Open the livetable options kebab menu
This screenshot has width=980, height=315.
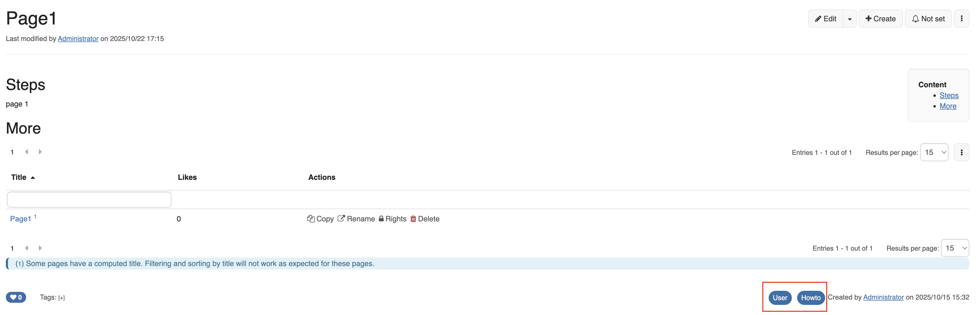961,152
